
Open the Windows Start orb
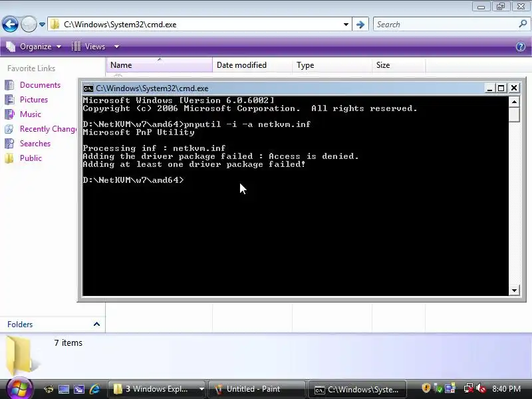tap(19, 388)
